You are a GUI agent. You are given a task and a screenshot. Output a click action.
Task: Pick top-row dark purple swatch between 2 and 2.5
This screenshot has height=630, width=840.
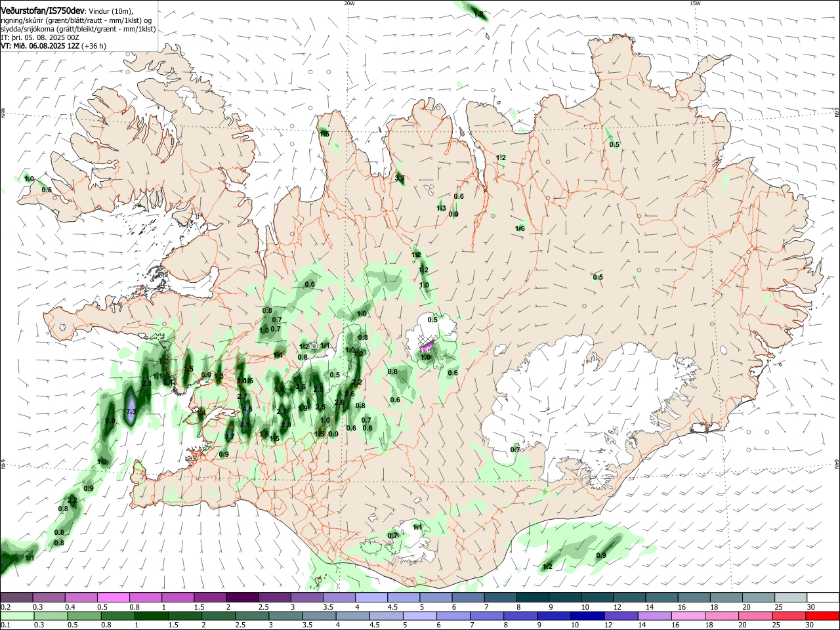242,597
